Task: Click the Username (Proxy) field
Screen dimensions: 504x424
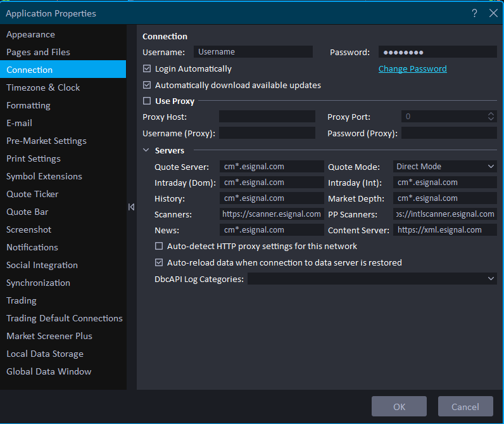Action: tap(267, 133)
